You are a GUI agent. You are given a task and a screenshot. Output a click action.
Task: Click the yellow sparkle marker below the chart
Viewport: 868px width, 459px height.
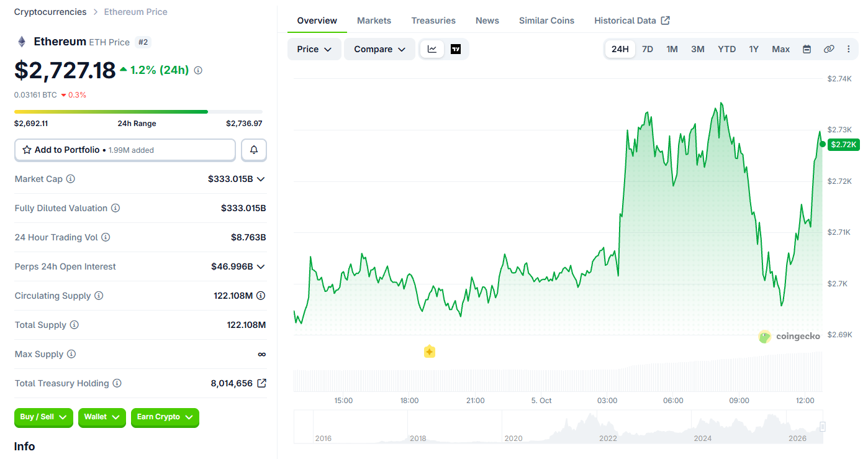pyautogui.click(x=429, y=352)
